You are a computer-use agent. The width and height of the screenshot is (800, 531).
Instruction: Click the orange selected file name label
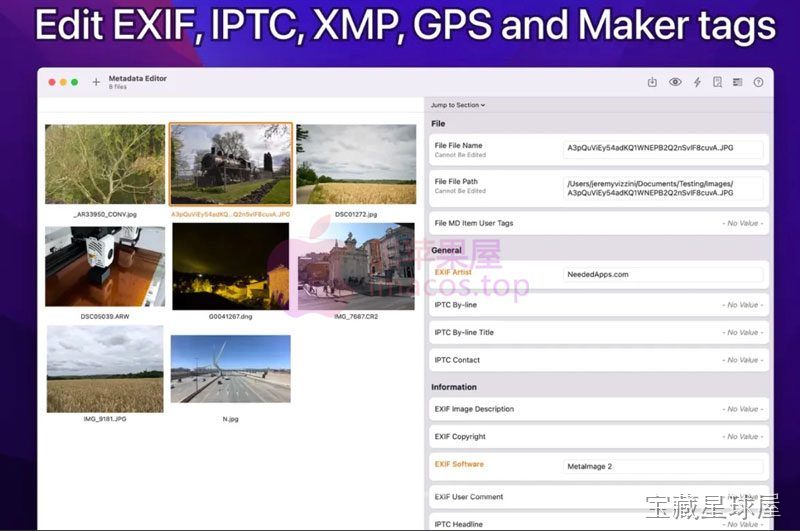pyautogui.click(x=231, y=215)
